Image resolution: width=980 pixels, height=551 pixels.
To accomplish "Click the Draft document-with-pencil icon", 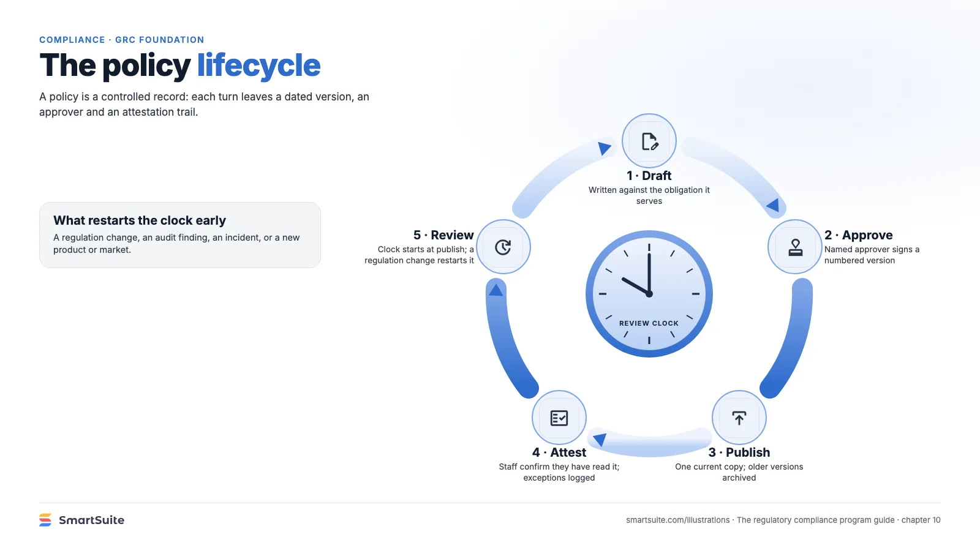I will click(649, 141).
